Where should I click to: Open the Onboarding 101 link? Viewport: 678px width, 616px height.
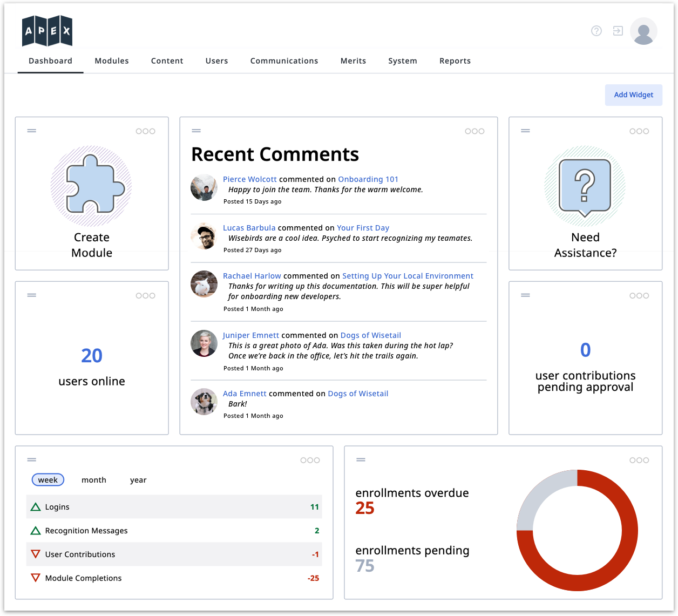tap(368, 179)
